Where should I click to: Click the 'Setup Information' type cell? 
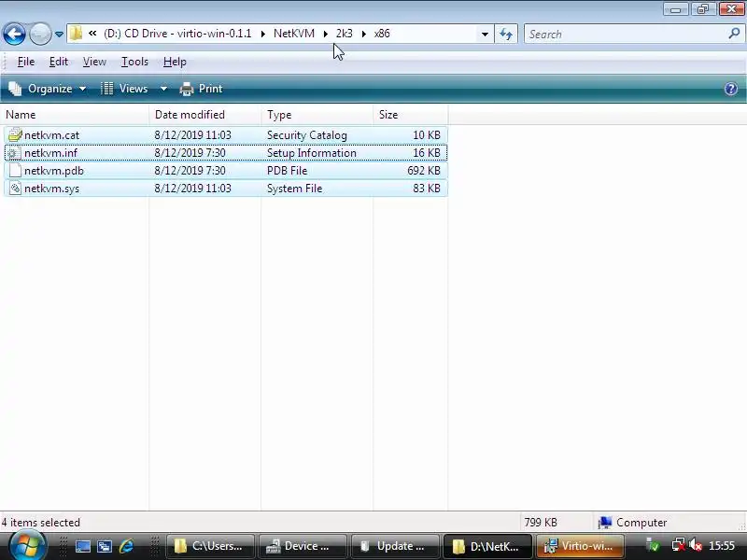pos(312,153)
